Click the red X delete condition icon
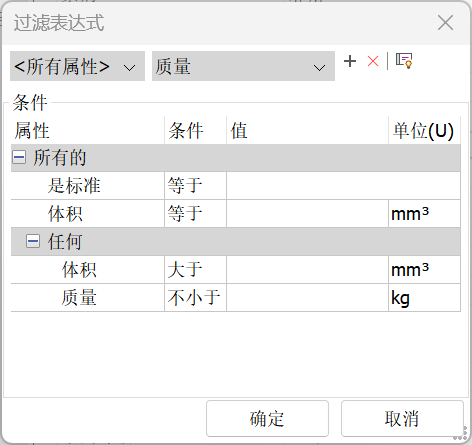The image size is (472, 445). pos(373,61)
